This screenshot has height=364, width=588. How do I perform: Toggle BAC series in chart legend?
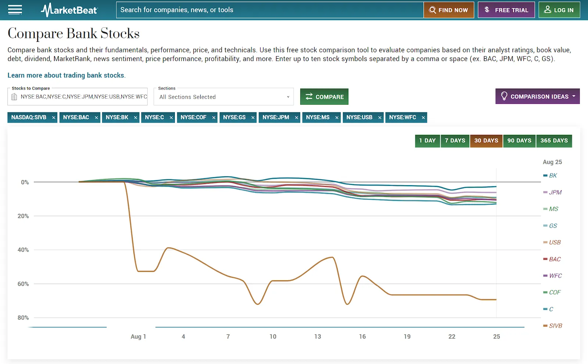552,259
